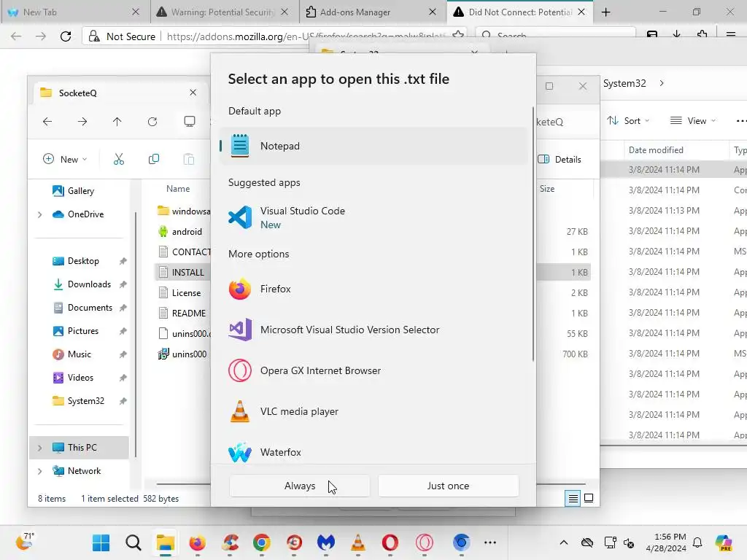The width and height of the screenshot is (747, 560).
Task: Open System32 pinned folder in sidebar
Action: (86, 401)
